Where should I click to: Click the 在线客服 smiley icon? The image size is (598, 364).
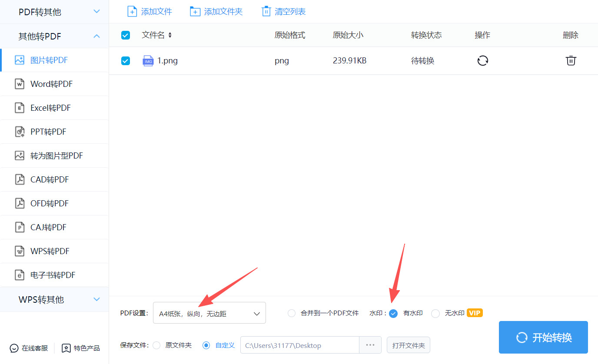[14, 348]
